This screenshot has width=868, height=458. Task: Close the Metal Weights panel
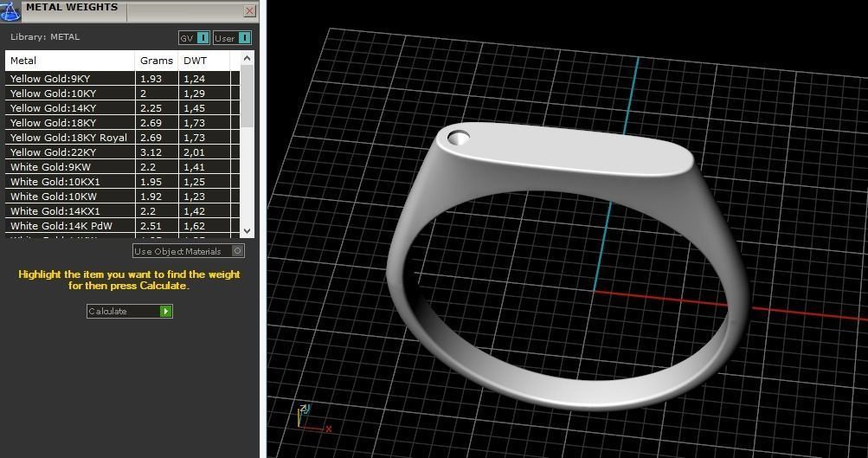click(249, 11)
